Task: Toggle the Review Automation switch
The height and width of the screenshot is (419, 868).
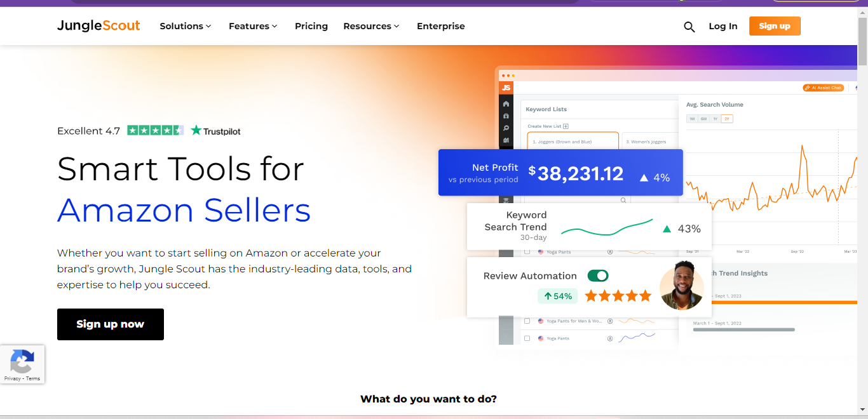Action: point(598,276)
